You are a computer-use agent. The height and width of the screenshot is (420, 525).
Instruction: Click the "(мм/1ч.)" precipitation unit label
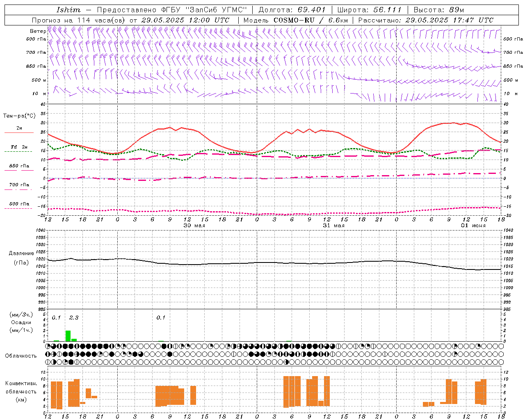pyautogui.click(x=21, y=330)
